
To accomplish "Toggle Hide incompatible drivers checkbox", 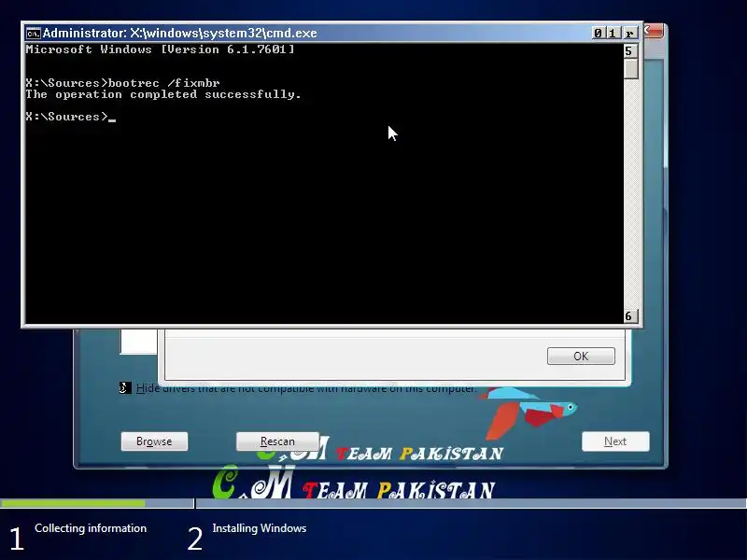I will point(125,388).
